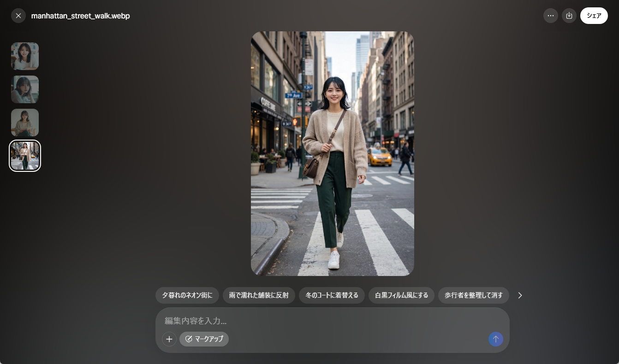
Task: Select the third seated woman thumbnail
Action: (x=25, y=123)
